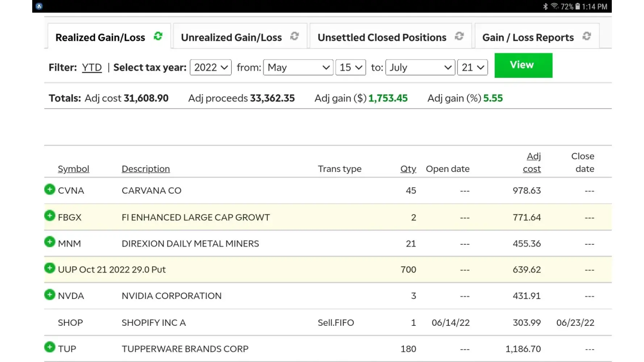
Task: Open the Gain / Loss Reports tab
Action: 528,38
